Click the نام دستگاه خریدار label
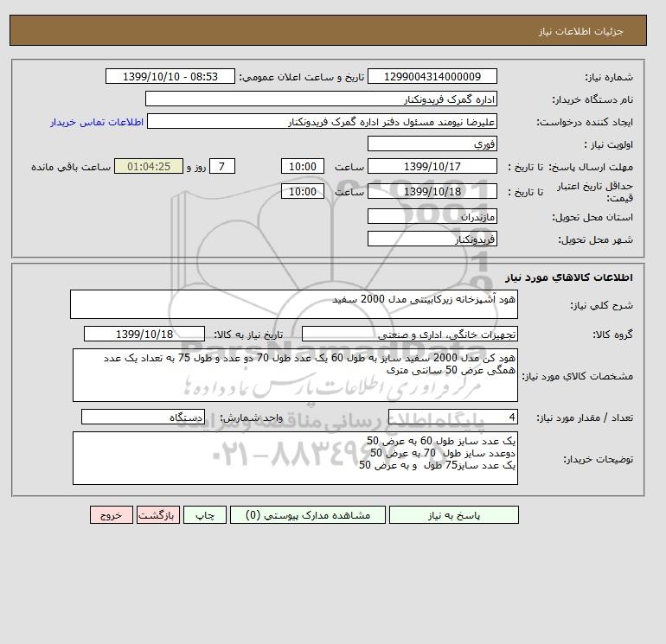The height and width of the screenshot is (644, 666). pyautogui.click(x=592, y=99)
